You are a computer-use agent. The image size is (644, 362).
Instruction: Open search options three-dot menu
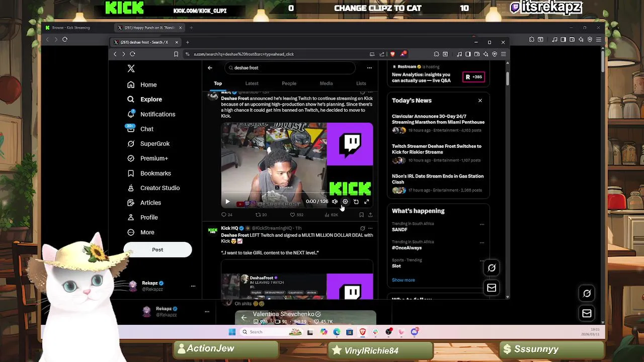[x=369, y=68]
